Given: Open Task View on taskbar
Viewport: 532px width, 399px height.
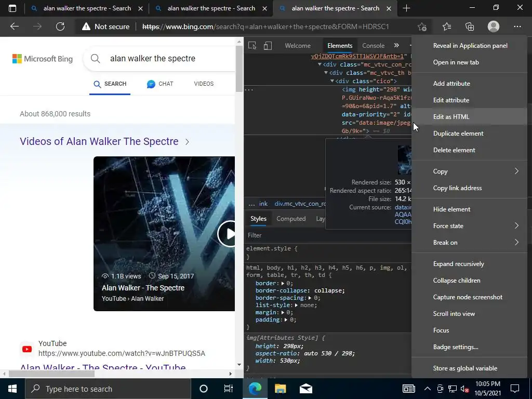Looking at the screenshot, I should [x=229, y=389].
